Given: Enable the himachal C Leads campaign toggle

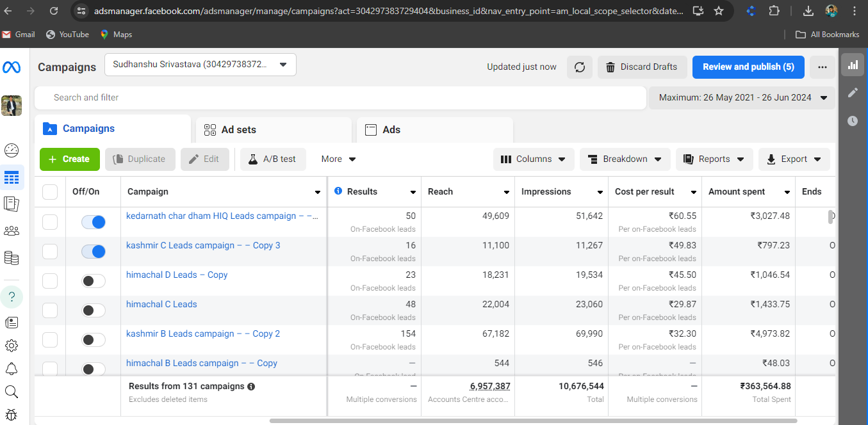Looking at the screenshot, I should click(94, 310).
